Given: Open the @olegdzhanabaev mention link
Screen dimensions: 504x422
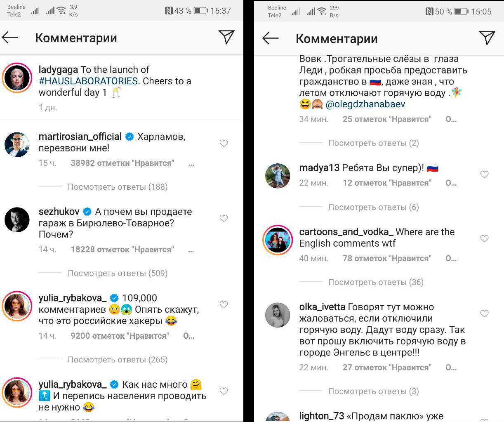Looking at the screenshot, I should click(365, 104).
